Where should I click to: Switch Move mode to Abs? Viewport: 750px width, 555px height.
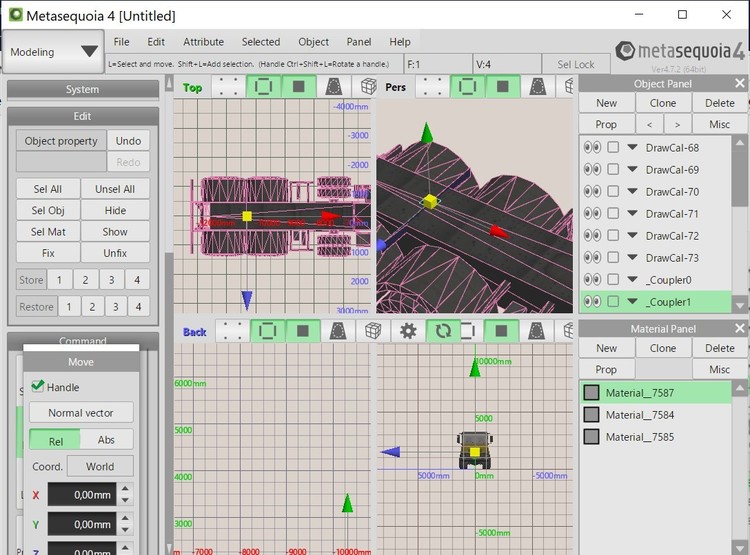coord(106,440)
